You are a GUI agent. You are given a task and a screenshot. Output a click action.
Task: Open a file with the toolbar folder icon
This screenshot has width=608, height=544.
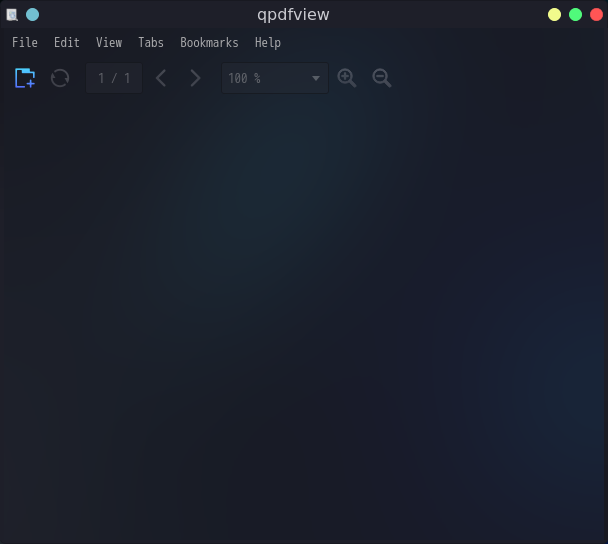tap(25, 78)
